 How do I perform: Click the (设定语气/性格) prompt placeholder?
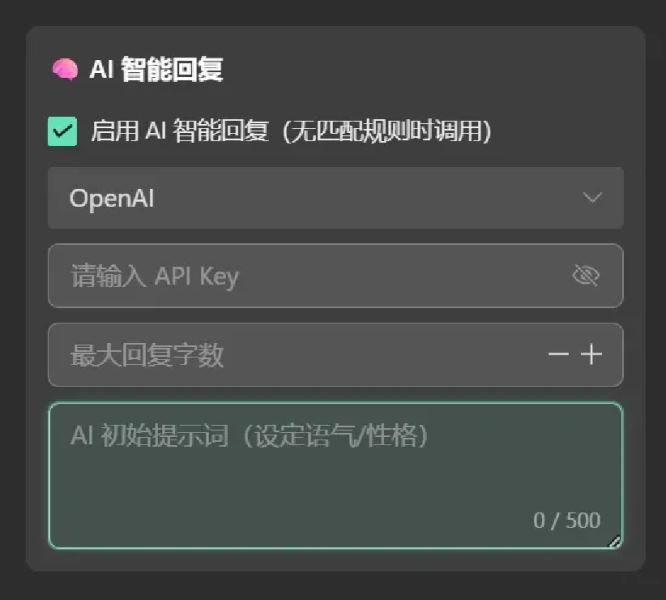point(338,436)
